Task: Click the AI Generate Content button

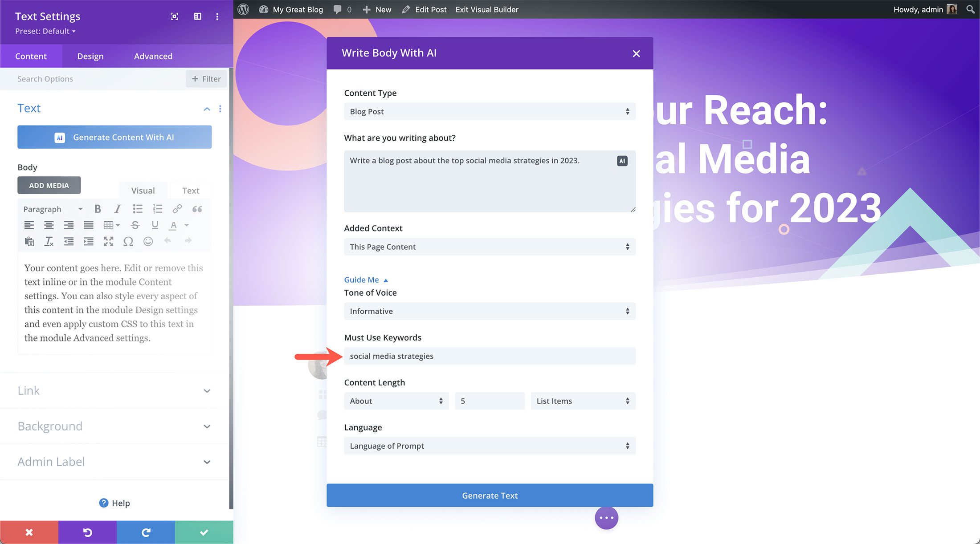Action: coord(115,138)
